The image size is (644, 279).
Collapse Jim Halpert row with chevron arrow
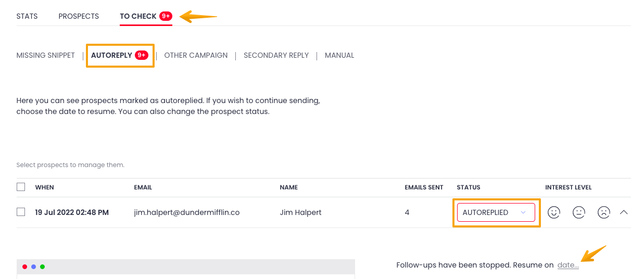tap(624, 212)
